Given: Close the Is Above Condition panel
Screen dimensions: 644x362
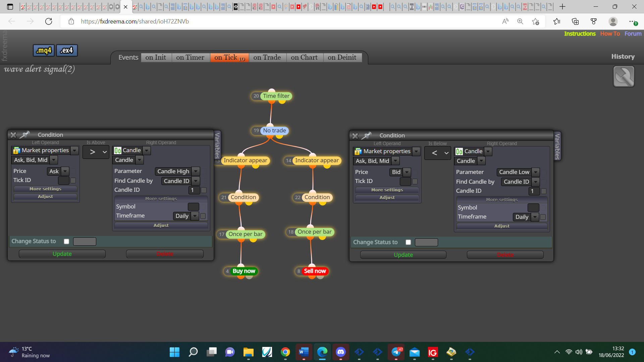Looking at the screenshot, I should click(x=13, y=135).
